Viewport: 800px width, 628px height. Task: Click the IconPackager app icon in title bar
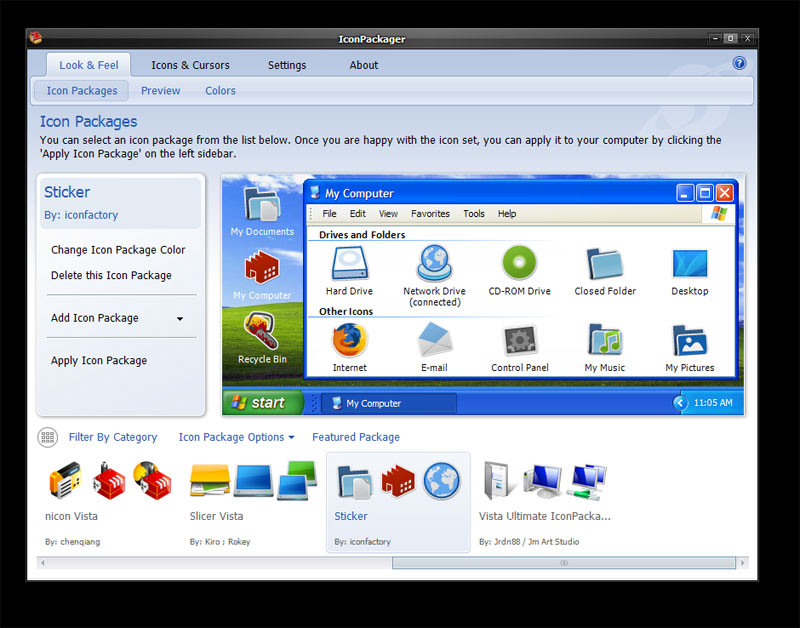tap(36, 38)
